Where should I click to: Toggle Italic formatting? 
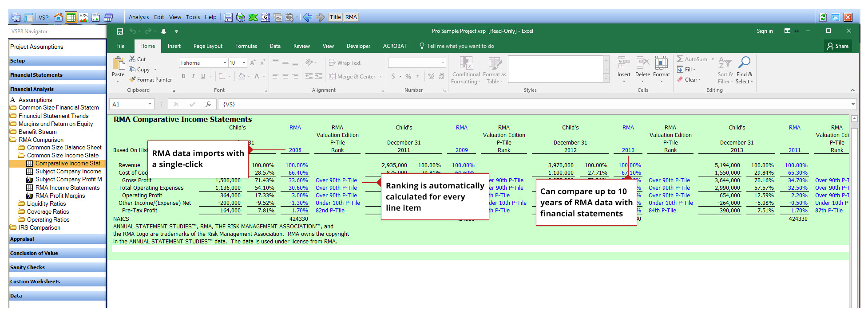coord(193,76)
